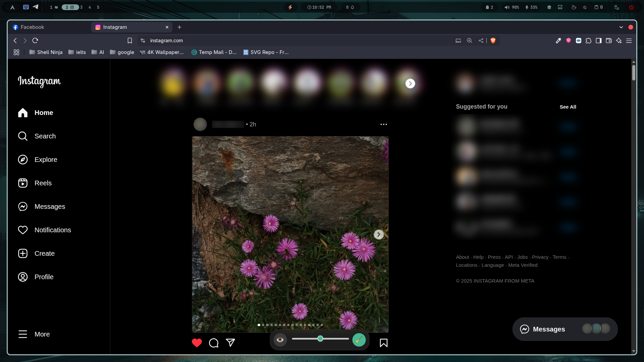The height and width of the screenshot is (362, 644).
Task: Switch to the Facebook tab
Action: pos(33,27)
